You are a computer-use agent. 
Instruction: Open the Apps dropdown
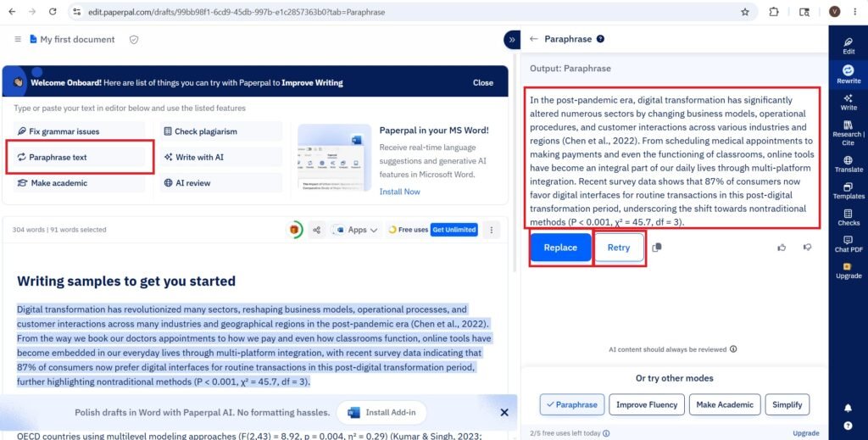click(x=357, y=230)
